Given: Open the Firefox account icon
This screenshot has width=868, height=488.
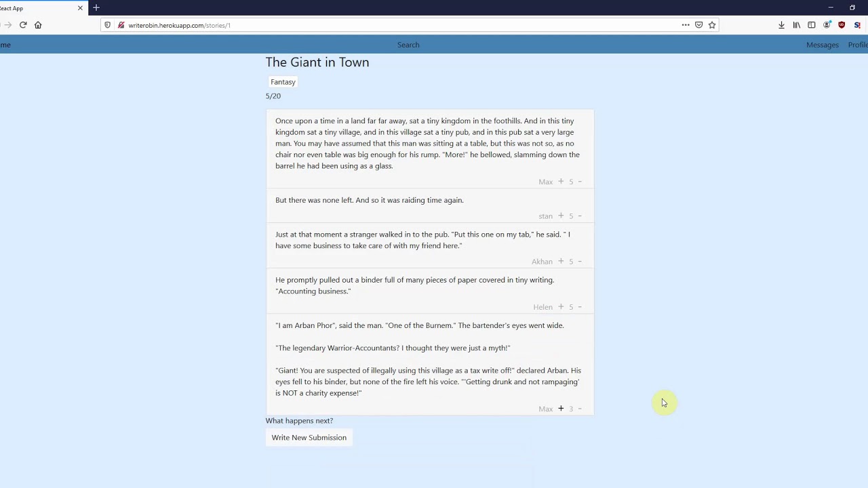Looking at the screenshot, I should click(827, 25).
